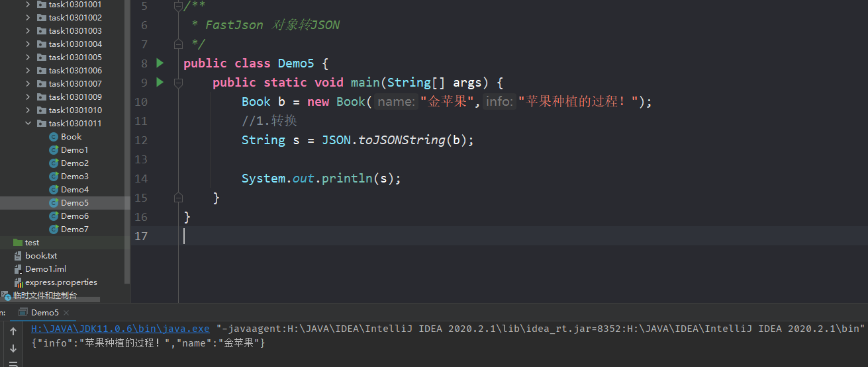Image resolution: width=868 pixels, height=367 pixels.
Task: Expand the task10301004 package
Action: click(28, 44)
